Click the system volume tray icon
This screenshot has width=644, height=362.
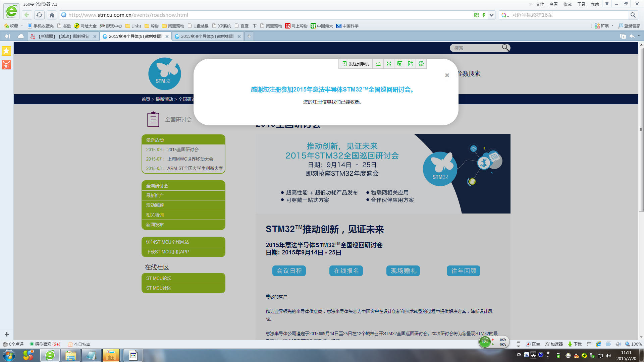coord(608,356)
